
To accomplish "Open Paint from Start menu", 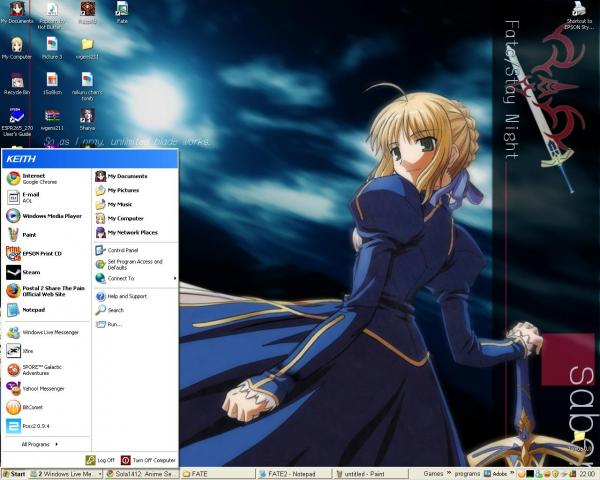I will [x=47, y=235].
